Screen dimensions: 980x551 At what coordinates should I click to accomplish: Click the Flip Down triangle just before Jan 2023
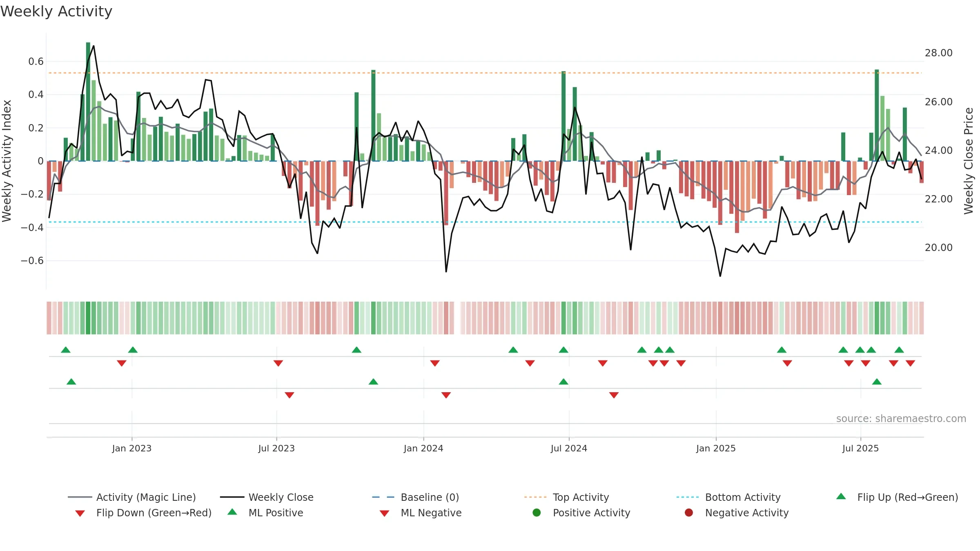121,363
